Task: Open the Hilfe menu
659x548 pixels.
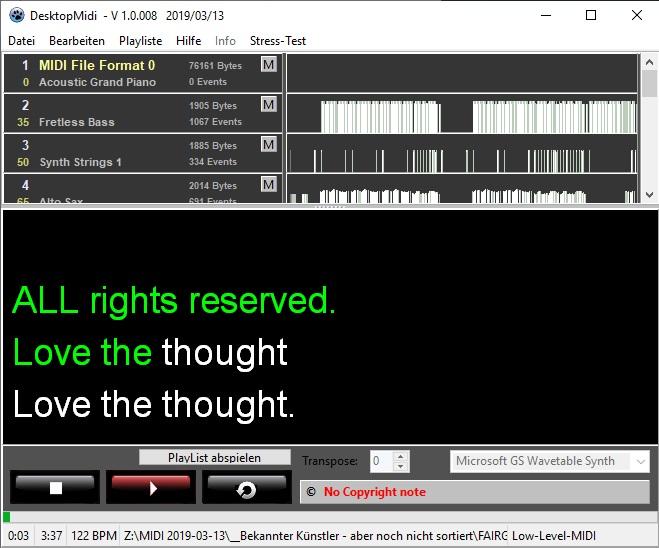Action: tap(188, 41)
